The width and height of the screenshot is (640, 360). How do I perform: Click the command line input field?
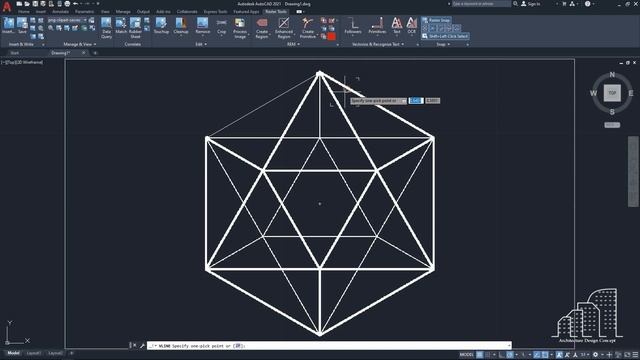(x=329, y=346)
